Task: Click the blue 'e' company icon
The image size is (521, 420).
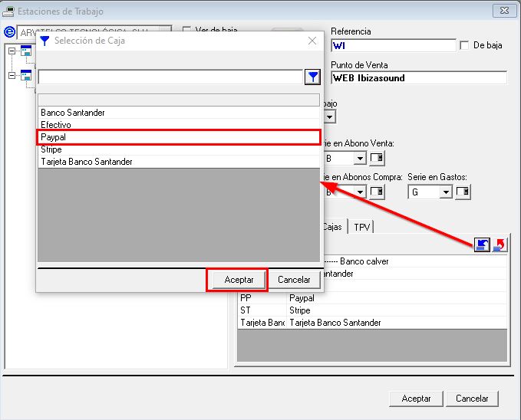Action: tap(10, 32)
